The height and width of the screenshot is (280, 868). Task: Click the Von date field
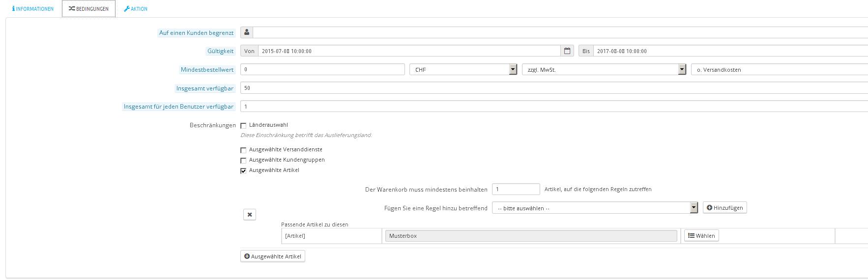(409, 51)
